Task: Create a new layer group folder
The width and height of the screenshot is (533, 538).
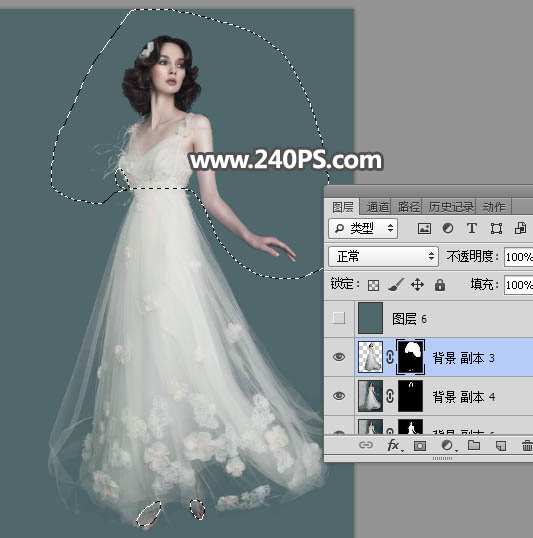Action: pos(474,445)
